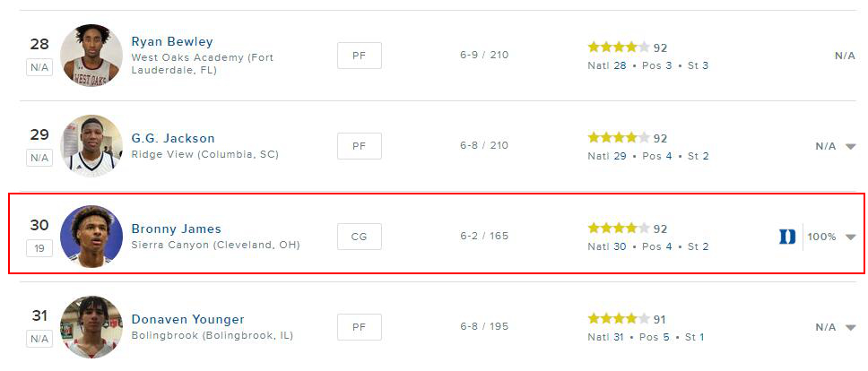Click the star rating for Bronny James
The height and width of the screenshot is (371, 868).
[x=619, y=229]
